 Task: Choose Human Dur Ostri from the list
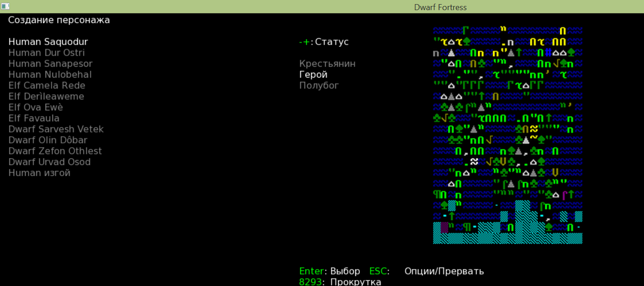click(x=46, y=53)
